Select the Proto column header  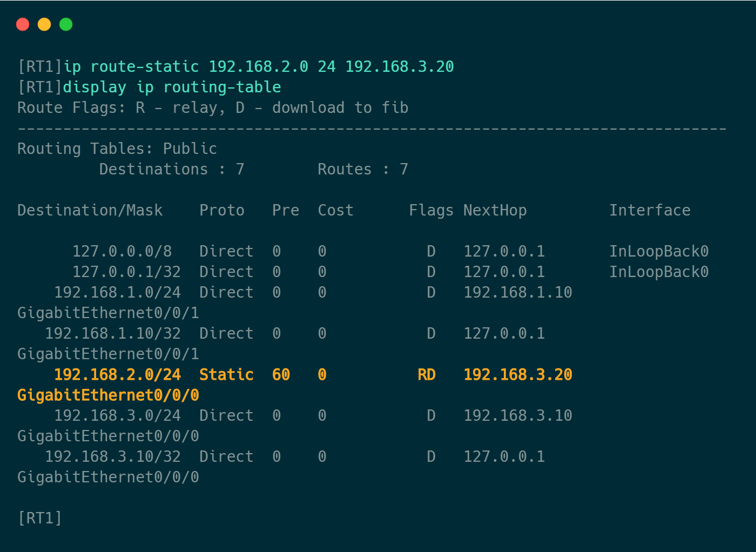coord(221,210)
